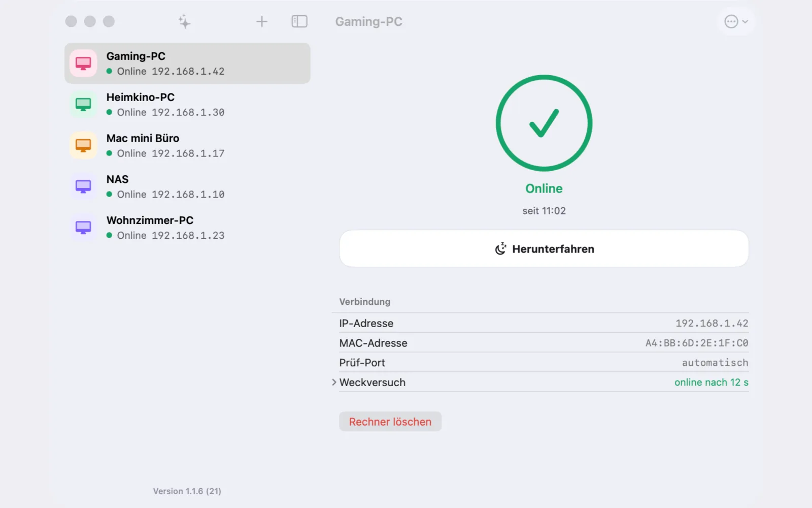Click the IP 192.168.1.23 under Wohnzimmer-PC

click(188, 235)
